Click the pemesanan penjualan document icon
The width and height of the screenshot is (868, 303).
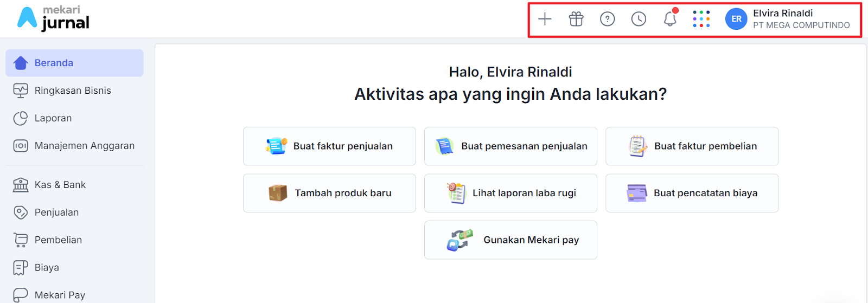445,146
